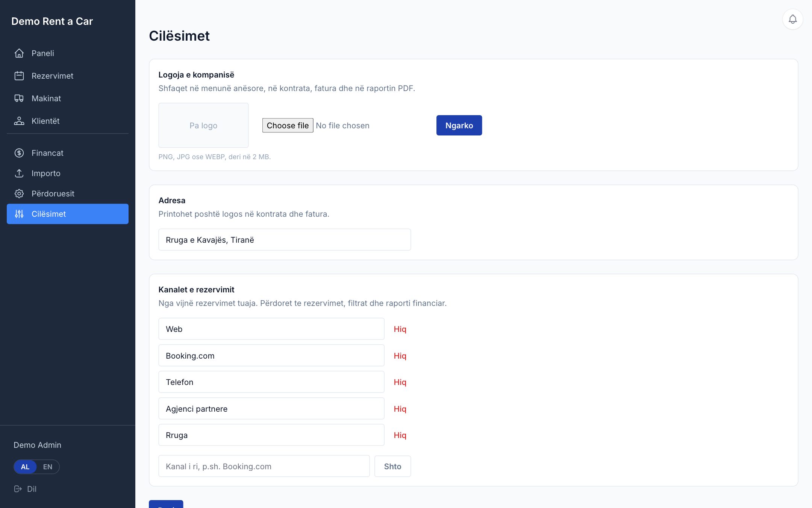This screenshot has height=508, width=812.
Task: Switch language to EN
Action: pyautogui.click(x=48, y=467)
